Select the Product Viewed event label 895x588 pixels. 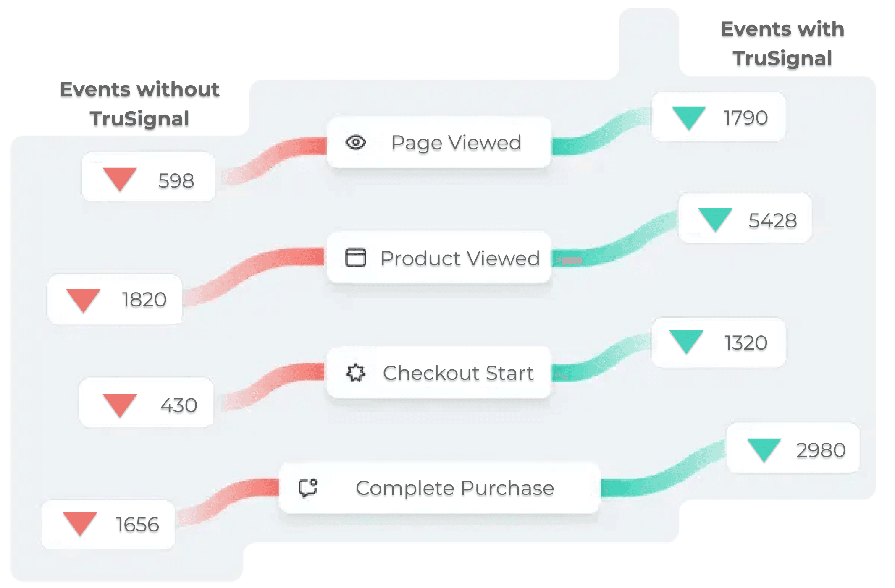tap(460, 258)
